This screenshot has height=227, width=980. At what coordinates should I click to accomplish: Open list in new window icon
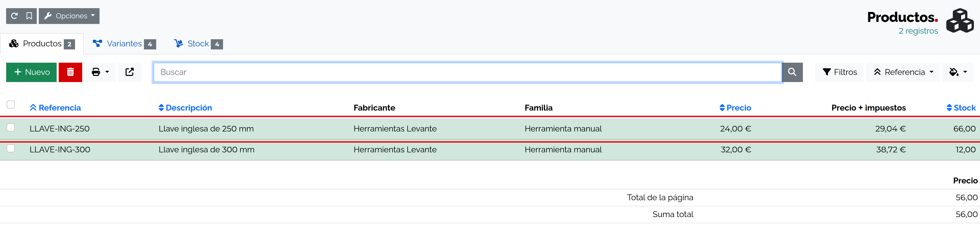130,72
